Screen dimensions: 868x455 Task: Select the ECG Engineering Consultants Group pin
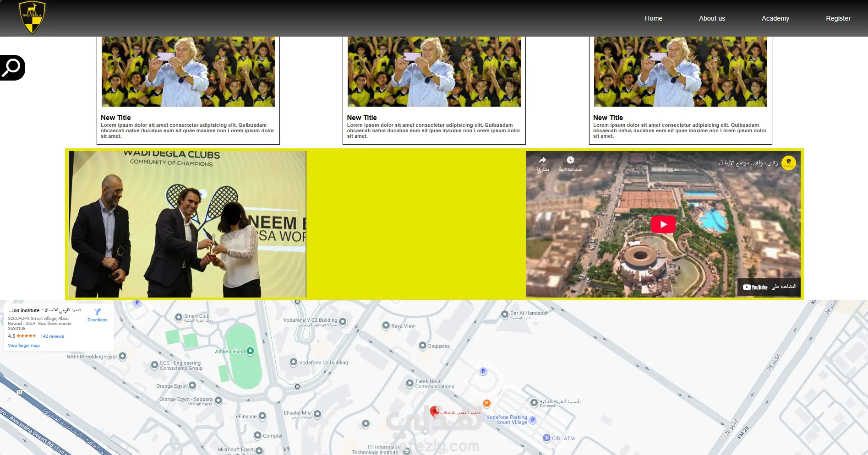pyautogui.click(x=155, y=365)
